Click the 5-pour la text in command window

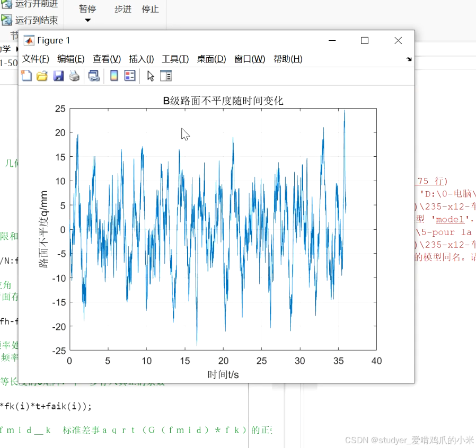(446, 232)
